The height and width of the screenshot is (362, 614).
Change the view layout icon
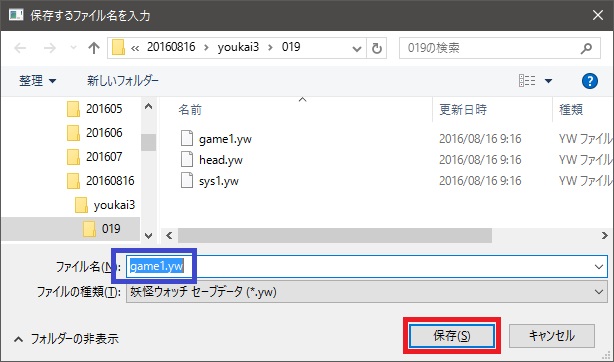527,81
